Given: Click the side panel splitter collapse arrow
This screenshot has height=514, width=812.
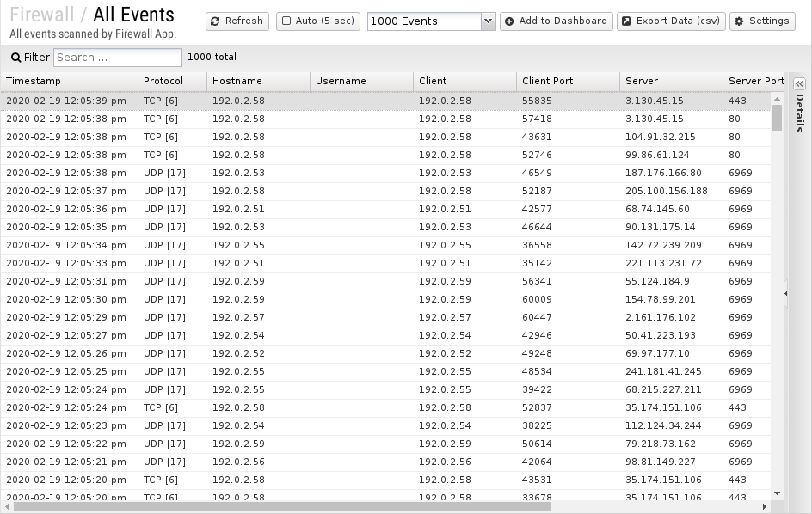Looking at the screenshot, I should [785, 294].
